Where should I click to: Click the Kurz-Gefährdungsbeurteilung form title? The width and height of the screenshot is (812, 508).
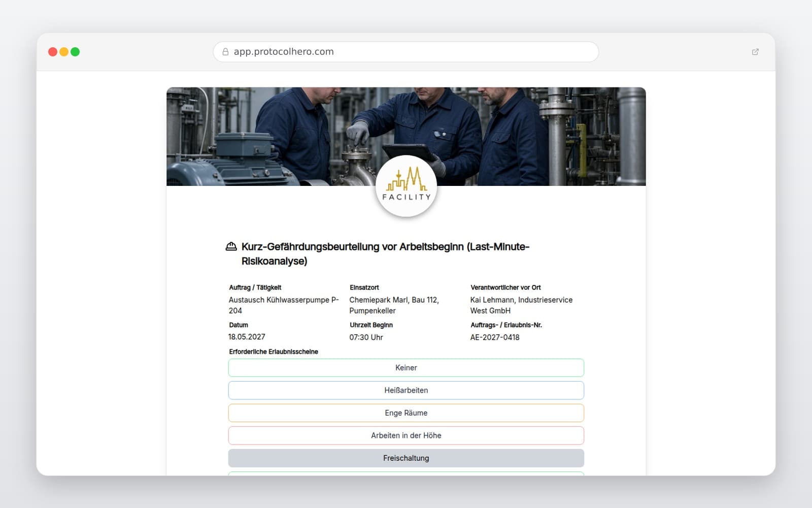(x=385, y=254)
